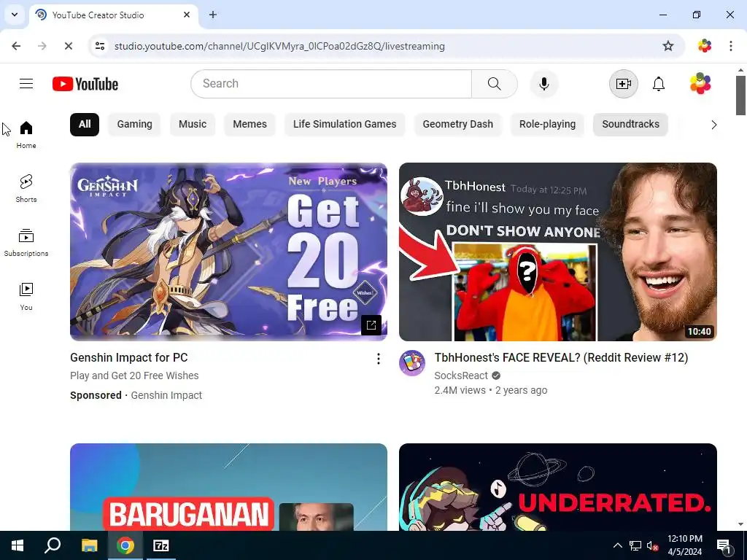Click the muted volume tray icon

click(x=652, y=545)
